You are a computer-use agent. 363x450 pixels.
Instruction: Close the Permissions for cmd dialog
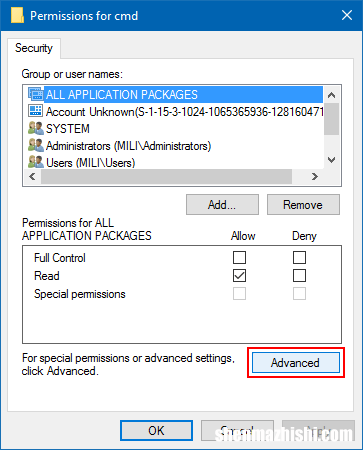tap(347, 15)
